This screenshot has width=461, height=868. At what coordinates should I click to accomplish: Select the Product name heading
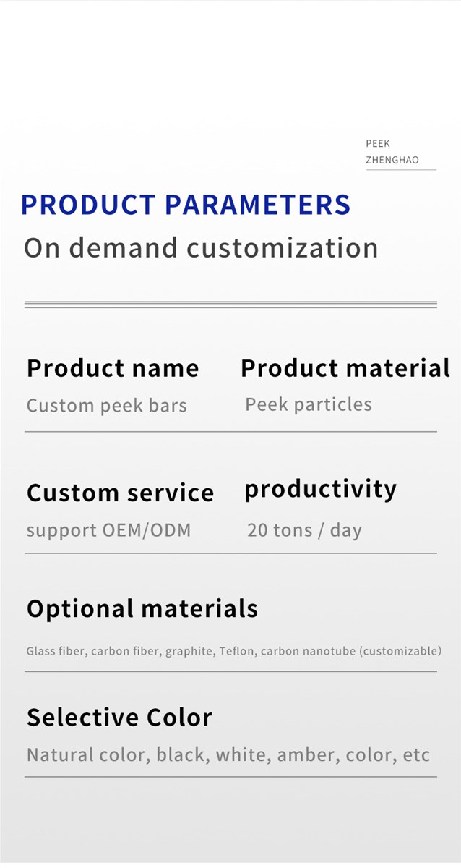coord(113,368)
